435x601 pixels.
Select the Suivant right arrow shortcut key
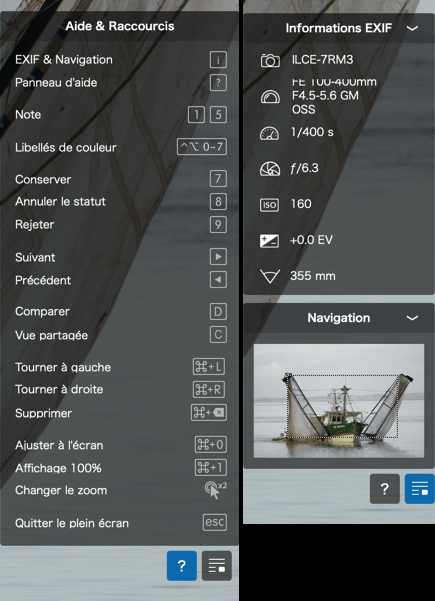[x=218, y=257]
